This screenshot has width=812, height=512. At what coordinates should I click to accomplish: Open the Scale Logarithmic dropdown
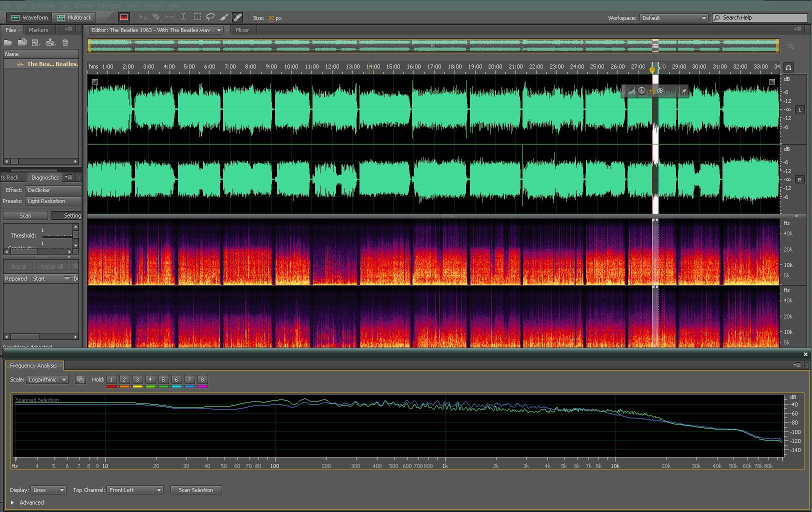pos(47,379)
